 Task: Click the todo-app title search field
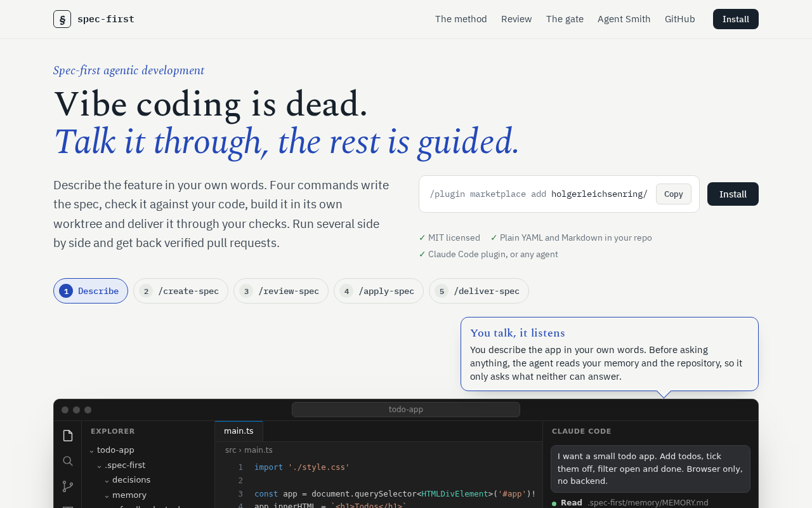click(406, 410)
